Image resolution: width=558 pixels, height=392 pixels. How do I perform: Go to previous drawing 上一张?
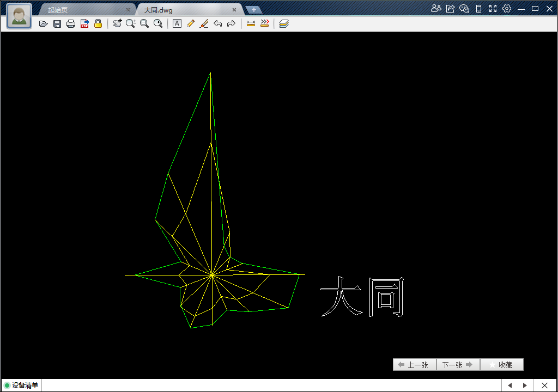point(415,365)
